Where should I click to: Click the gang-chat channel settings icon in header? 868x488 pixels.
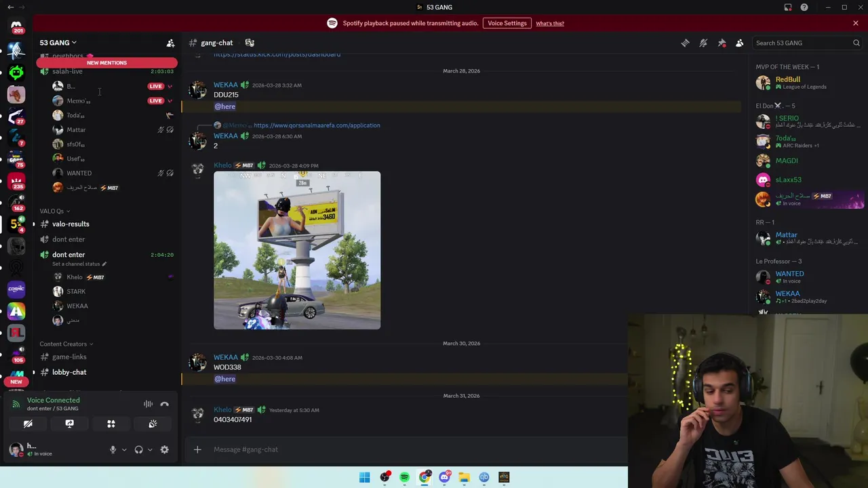[x=250, y=43]
